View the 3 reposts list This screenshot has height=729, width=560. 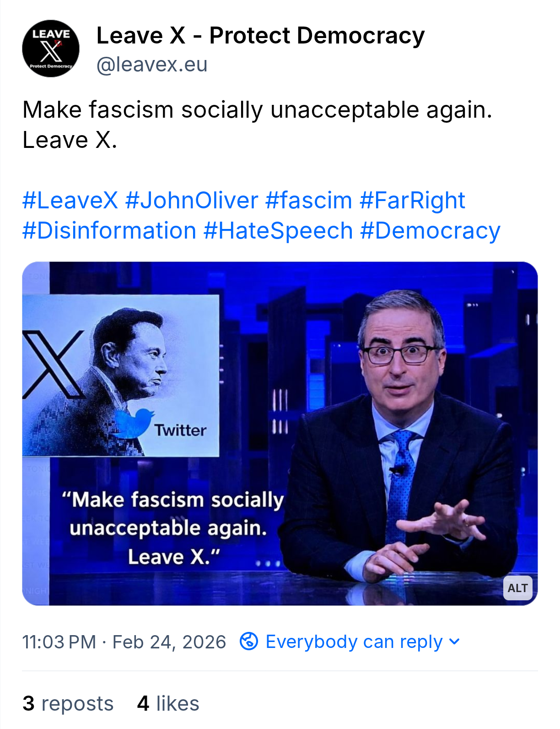pyautogui.click(x=68, y=703)
